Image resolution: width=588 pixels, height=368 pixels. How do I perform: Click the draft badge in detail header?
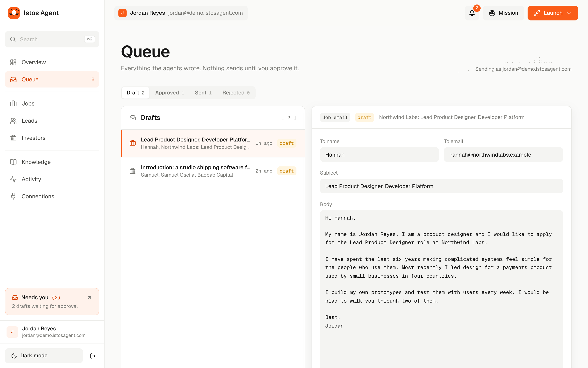click(364, 117)
